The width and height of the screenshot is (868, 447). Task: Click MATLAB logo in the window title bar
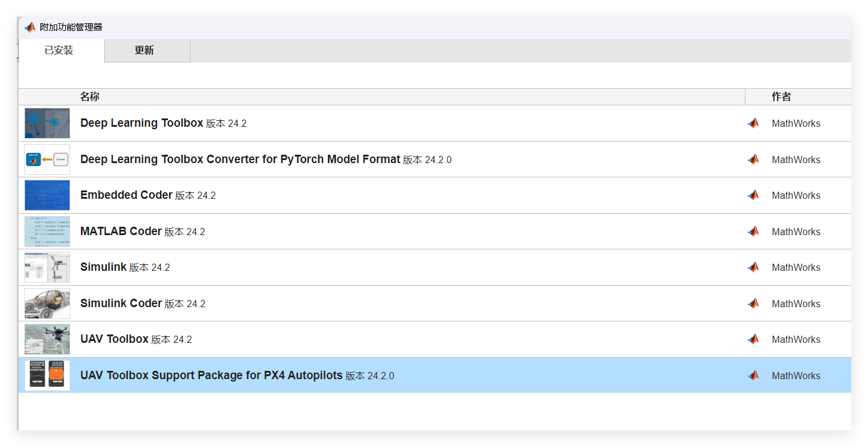click(30, 27)
